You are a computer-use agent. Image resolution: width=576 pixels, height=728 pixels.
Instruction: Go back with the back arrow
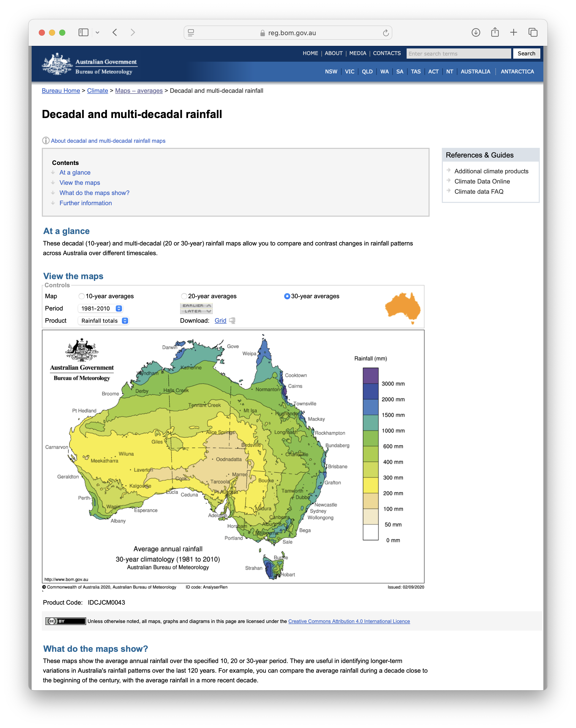(115, 32)
